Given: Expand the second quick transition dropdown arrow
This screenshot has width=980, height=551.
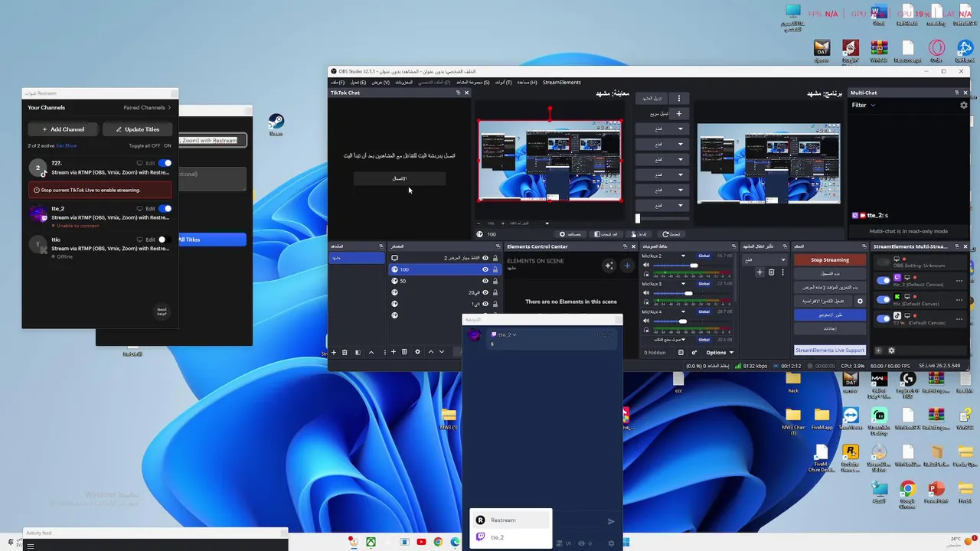Looking at the screenshot, I should [680, 144].
